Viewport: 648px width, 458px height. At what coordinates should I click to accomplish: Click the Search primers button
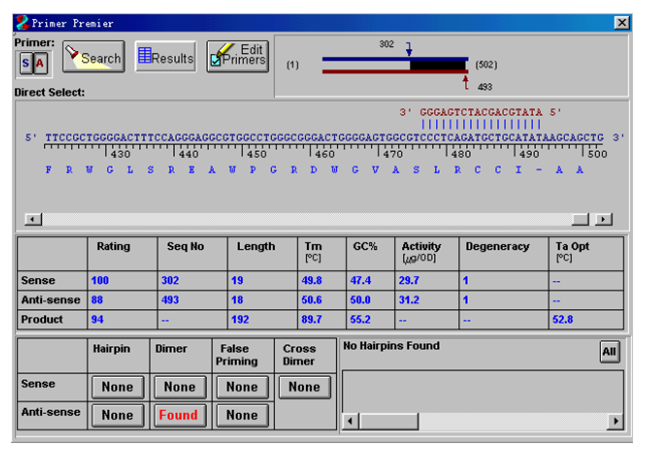point(92,58)
